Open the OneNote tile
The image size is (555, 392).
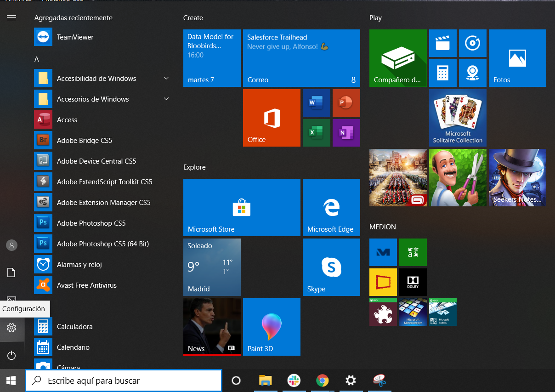(x=346, y=133)
